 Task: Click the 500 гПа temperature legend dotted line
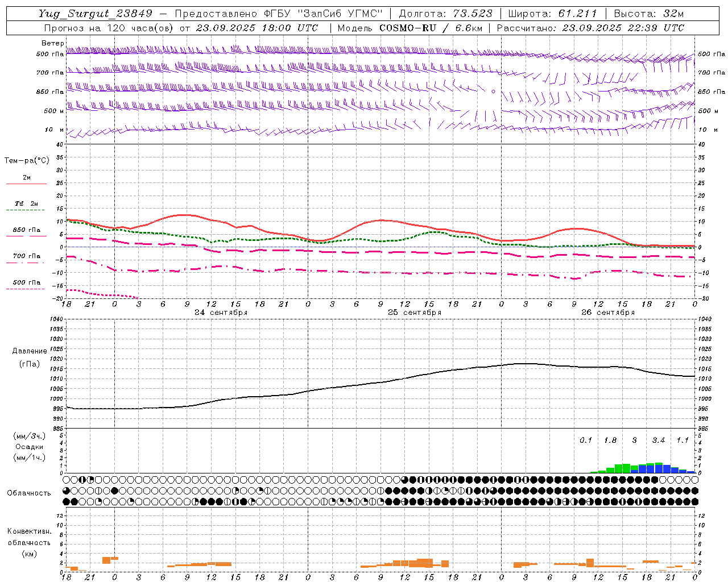coord(26,289)
